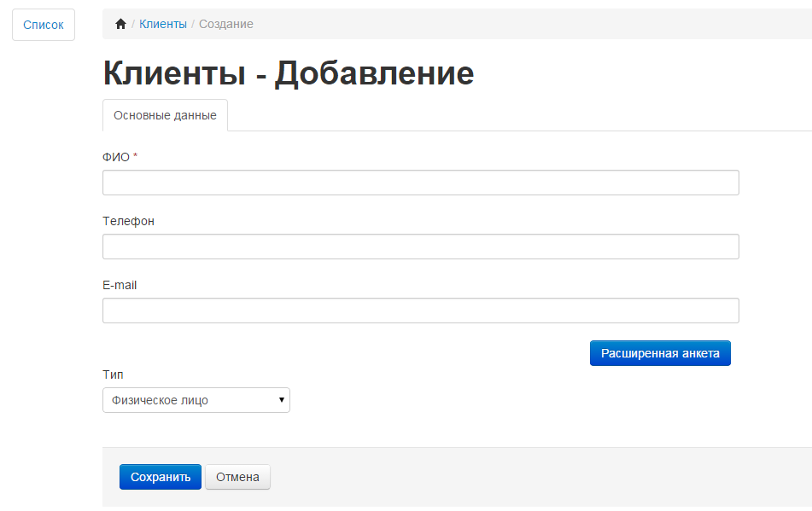
Task: Click the E-mail field label
Action: point(120,285)
